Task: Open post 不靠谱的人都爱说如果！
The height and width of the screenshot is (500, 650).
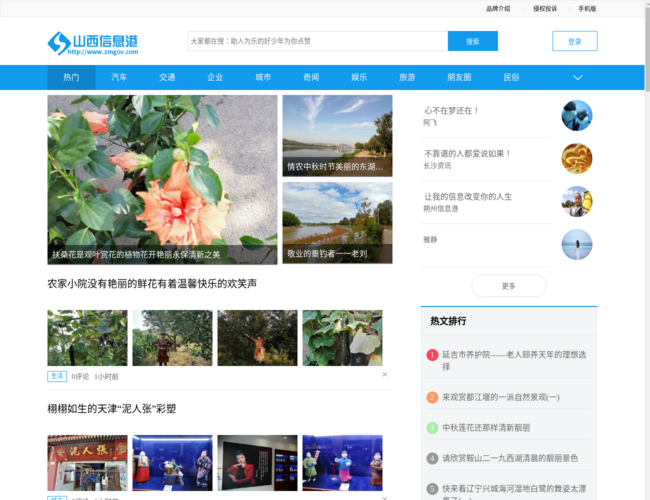Action: point(468,154)
